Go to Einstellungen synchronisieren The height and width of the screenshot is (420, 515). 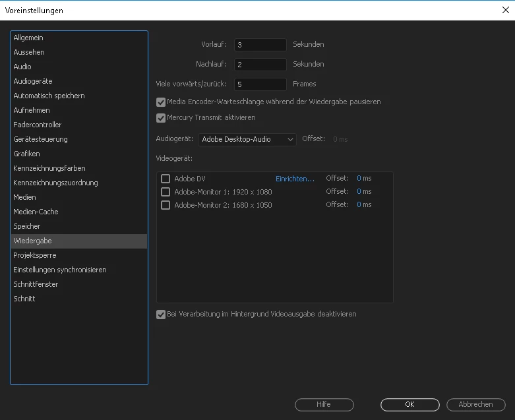(x=79, y=270)
